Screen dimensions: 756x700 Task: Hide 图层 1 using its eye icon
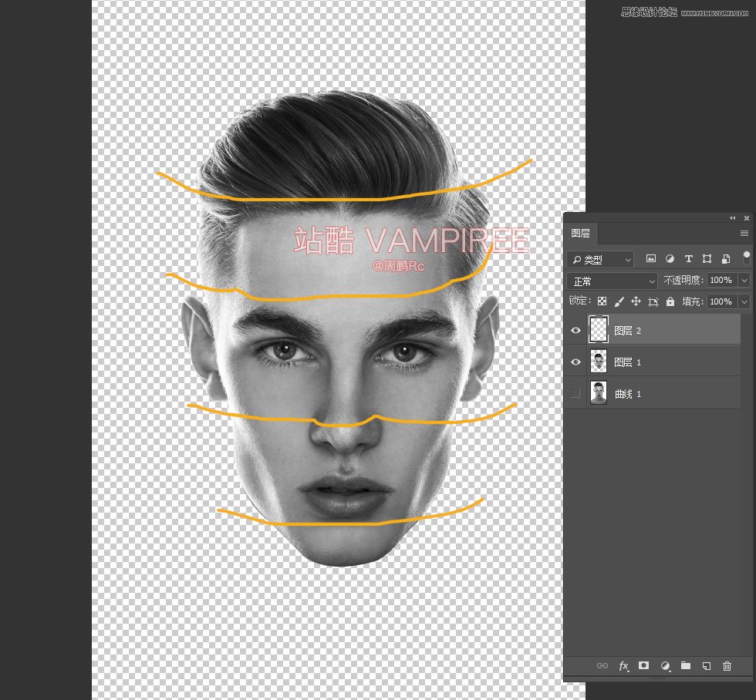click(x=575, y=362)
